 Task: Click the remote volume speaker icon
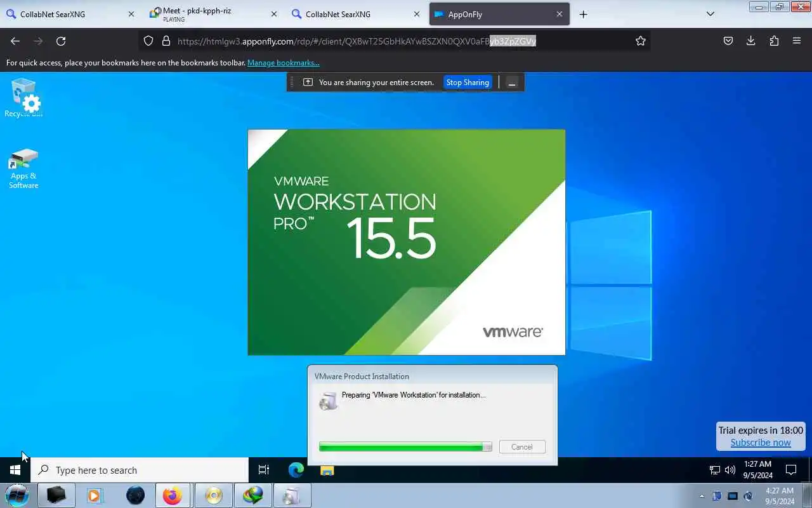tap(730, 471)
